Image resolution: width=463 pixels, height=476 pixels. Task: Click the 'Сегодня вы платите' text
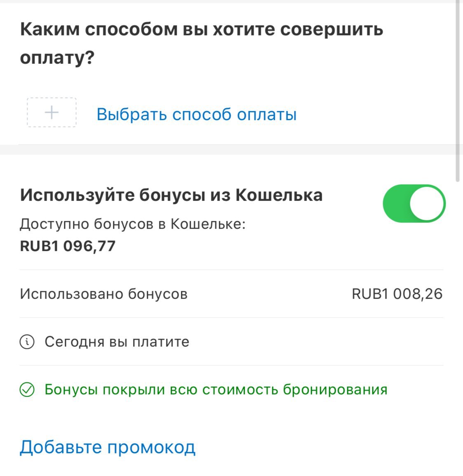click(x=117, y=342)
